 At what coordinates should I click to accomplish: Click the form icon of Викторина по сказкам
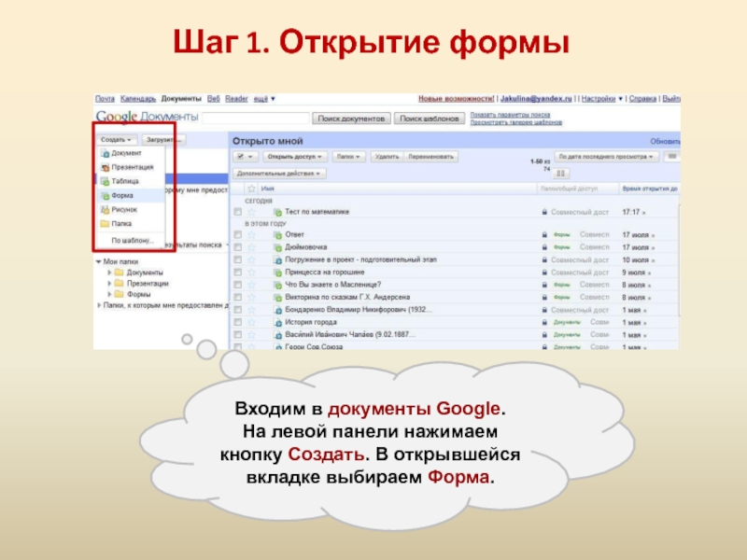pos(277,297)
